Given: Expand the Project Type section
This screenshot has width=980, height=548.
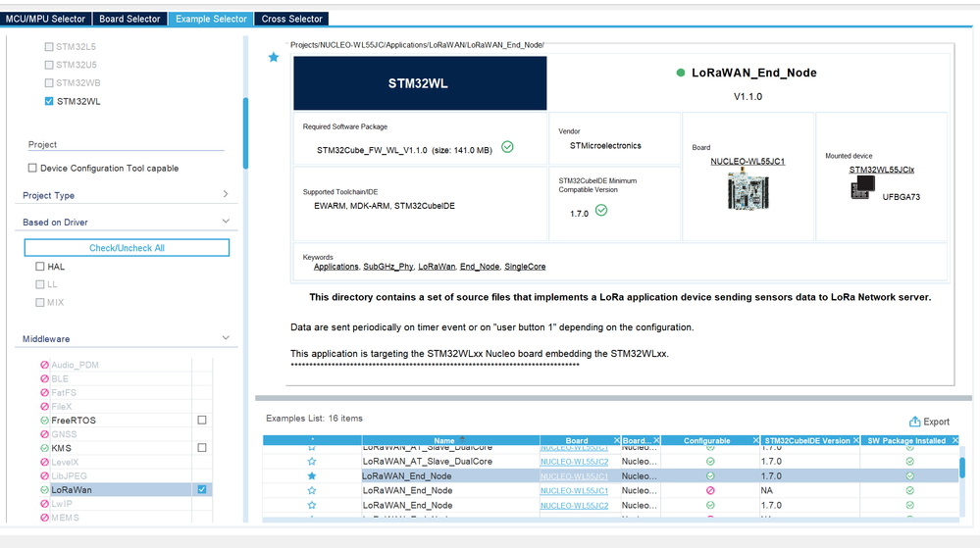Looking at the screenshot, I should (226, 194).
